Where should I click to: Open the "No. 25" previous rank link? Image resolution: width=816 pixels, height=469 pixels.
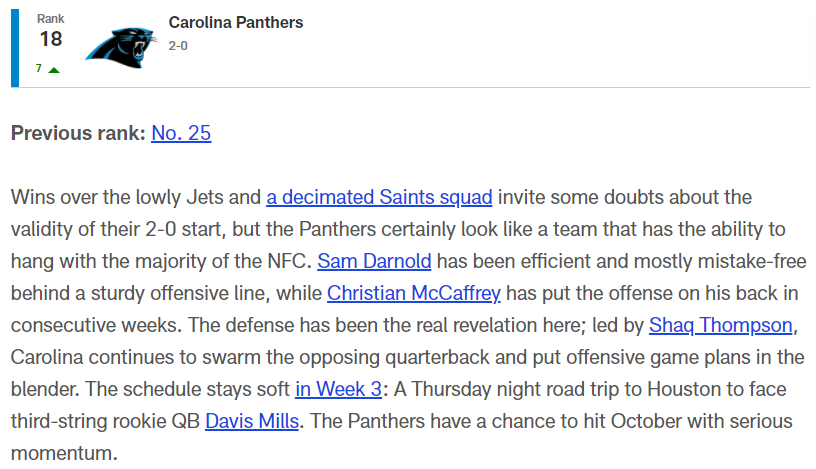(181, 133)
